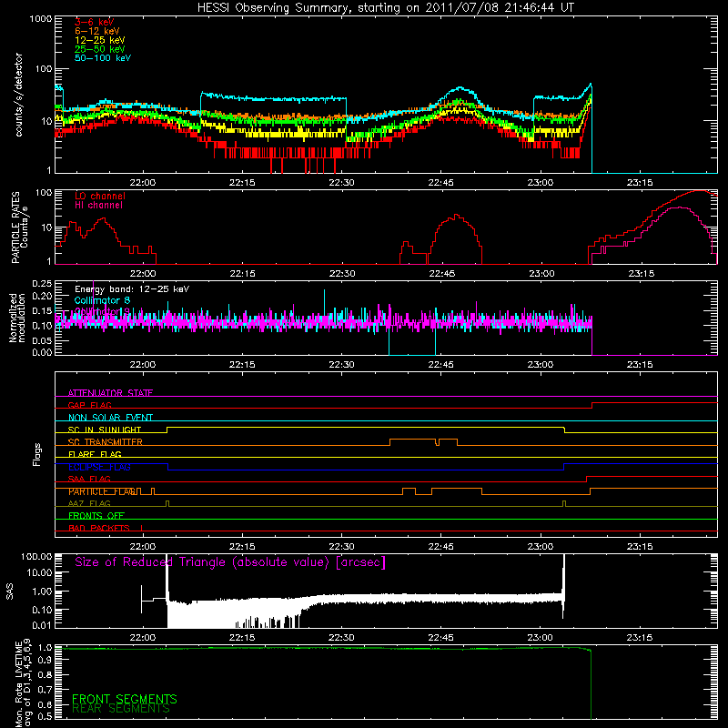This screenshot has width=728, height=728.
Task: Click the "Collimator 8" legend label
Action: click(102, 300)
